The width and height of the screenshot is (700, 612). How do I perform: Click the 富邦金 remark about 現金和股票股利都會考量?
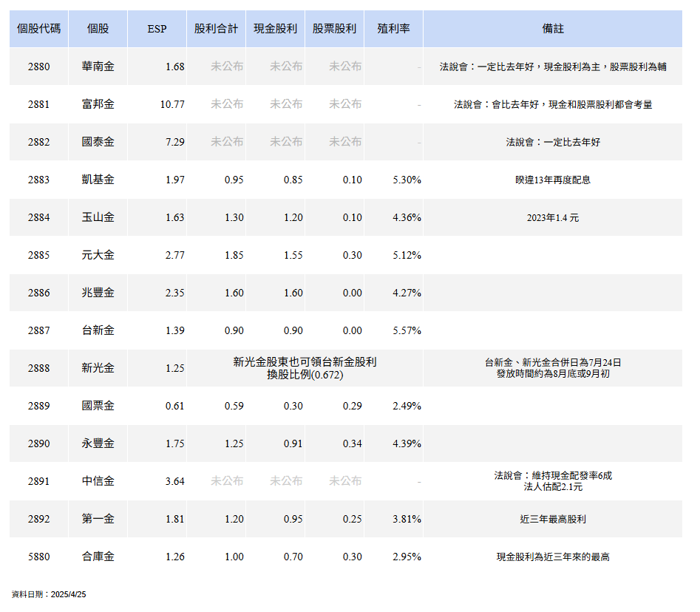553,104
